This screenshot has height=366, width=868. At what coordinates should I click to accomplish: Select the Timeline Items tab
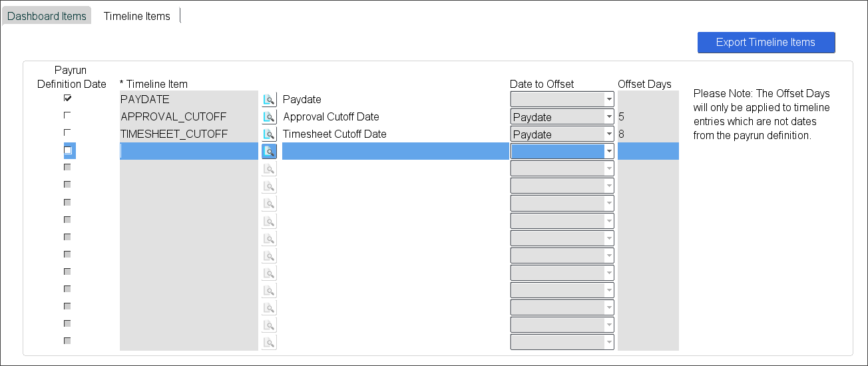(x=136, y=16)
